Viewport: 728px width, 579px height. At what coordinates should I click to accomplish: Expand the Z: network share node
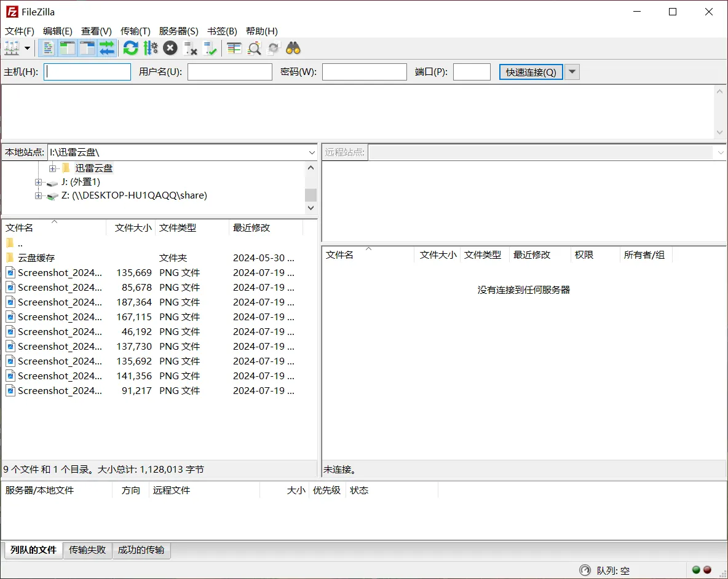tap(39, 195)
